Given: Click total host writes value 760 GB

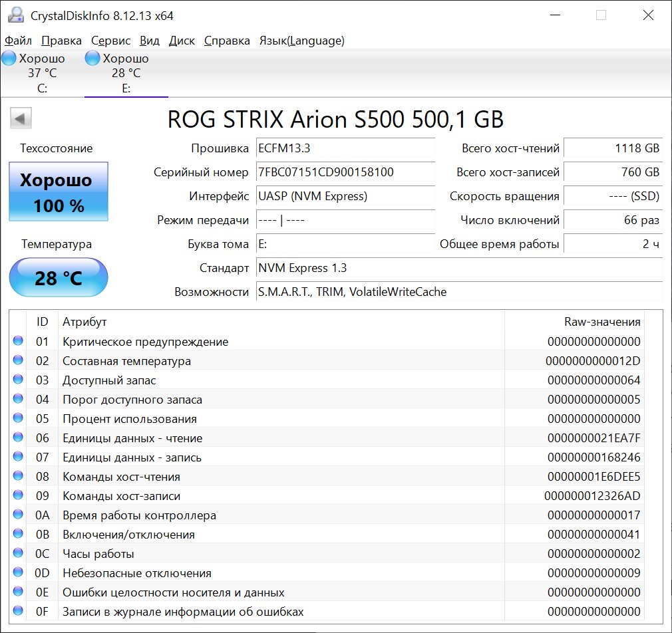Looking at the screenshot, I should tap(613, 172).
